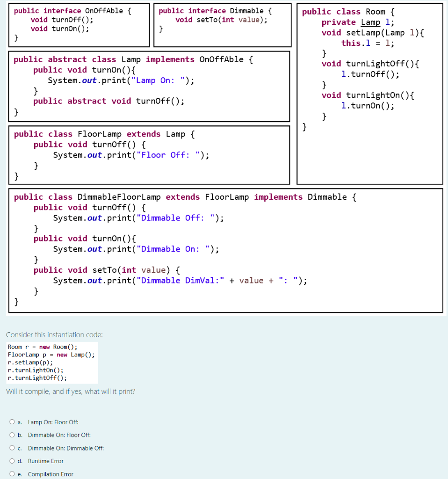
Task: Click the 'Will it compile' question text
Action: point(70,392)
